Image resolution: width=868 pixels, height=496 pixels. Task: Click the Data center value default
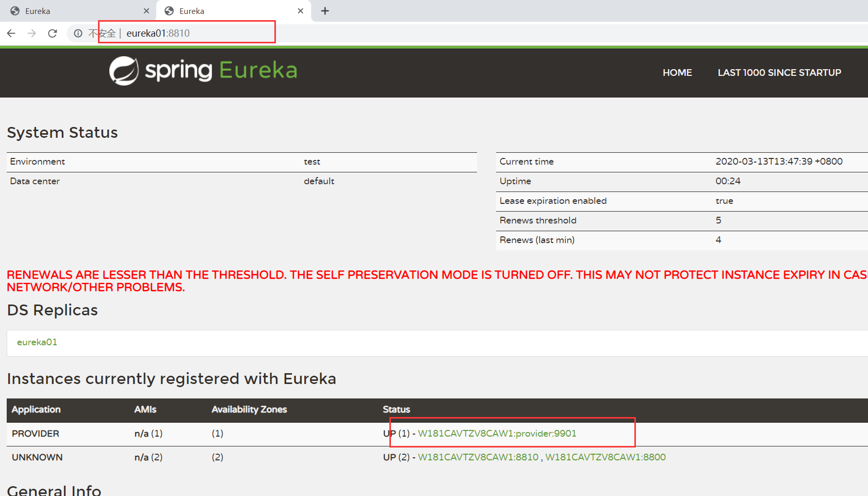[319, 181]
